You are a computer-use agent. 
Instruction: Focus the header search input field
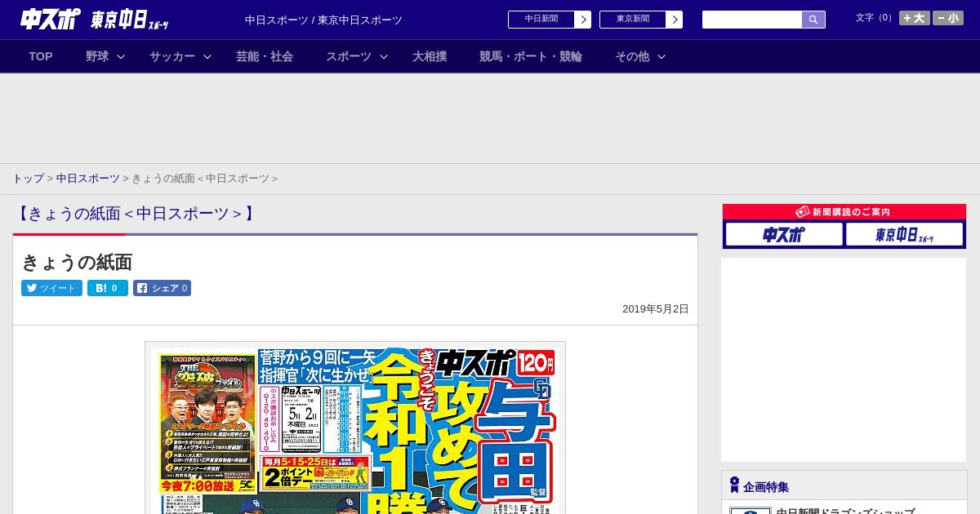click(752, 20)
